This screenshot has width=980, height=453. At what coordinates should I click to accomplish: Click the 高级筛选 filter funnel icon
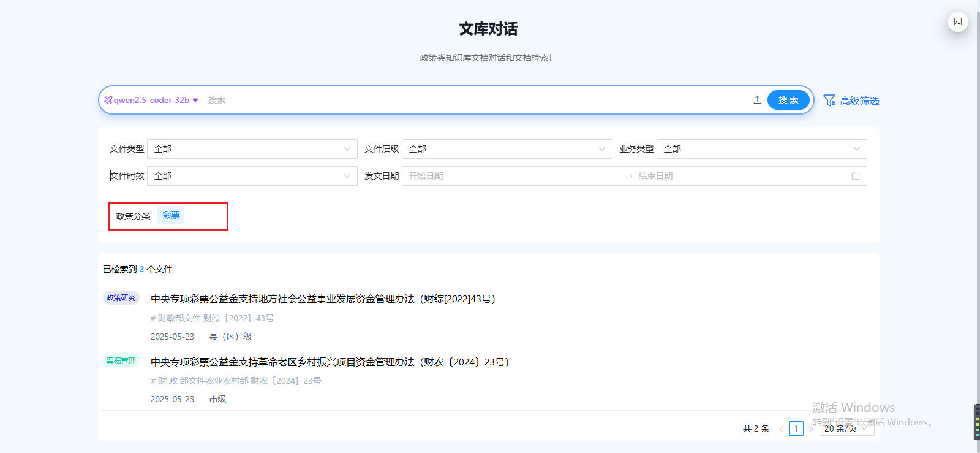[x=829, y=101]
